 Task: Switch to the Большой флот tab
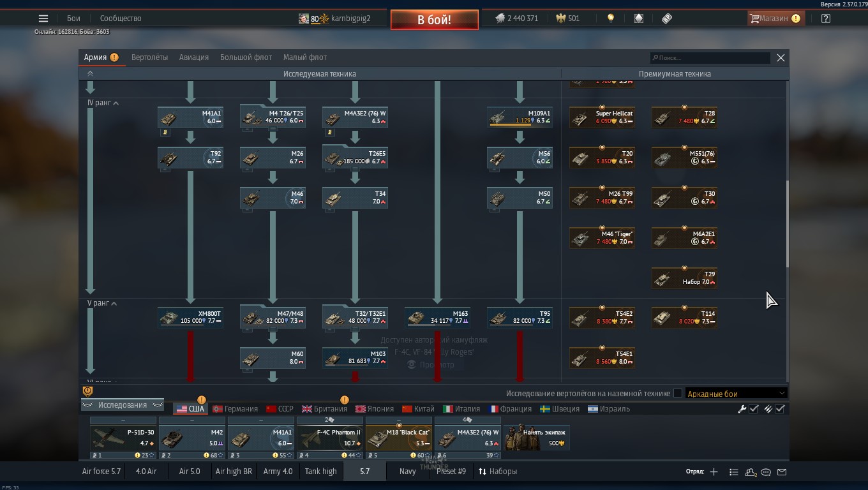point(246,57)
